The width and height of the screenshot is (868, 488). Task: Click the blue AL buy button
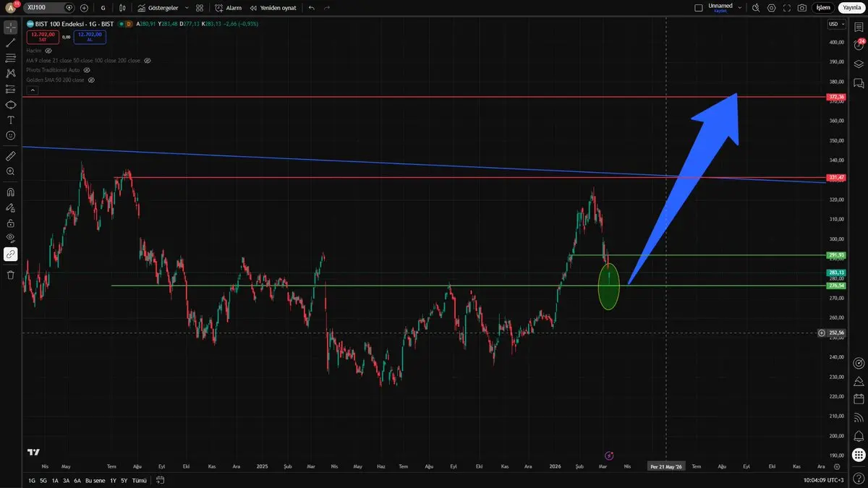tap(90, 36)
